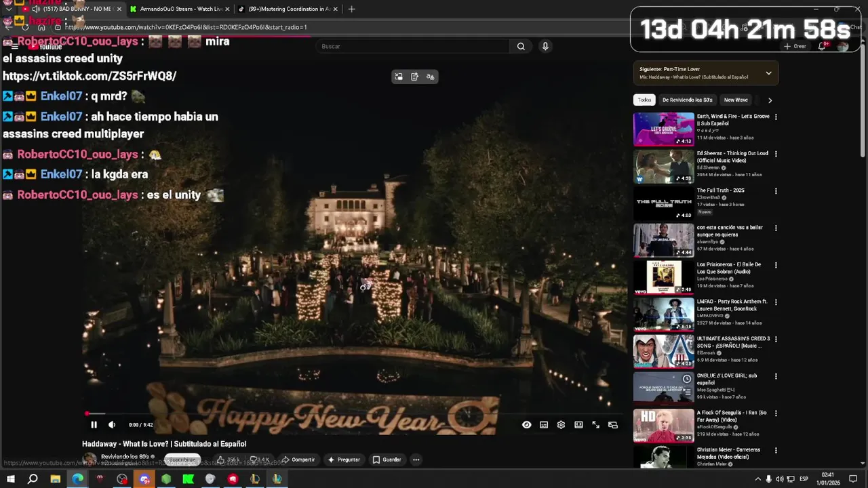Image resolution: width=868 pixels, height=488 pixels.
Task: Click the Preguntar button
Action: [344, 460]
